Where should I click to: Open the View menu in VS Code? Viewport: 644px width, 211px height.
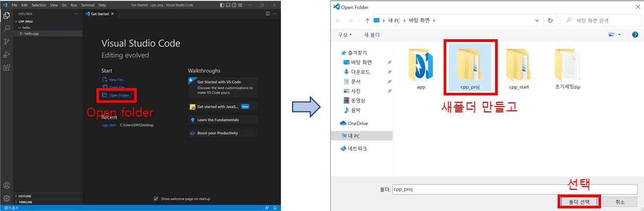[x=54, y=5]
